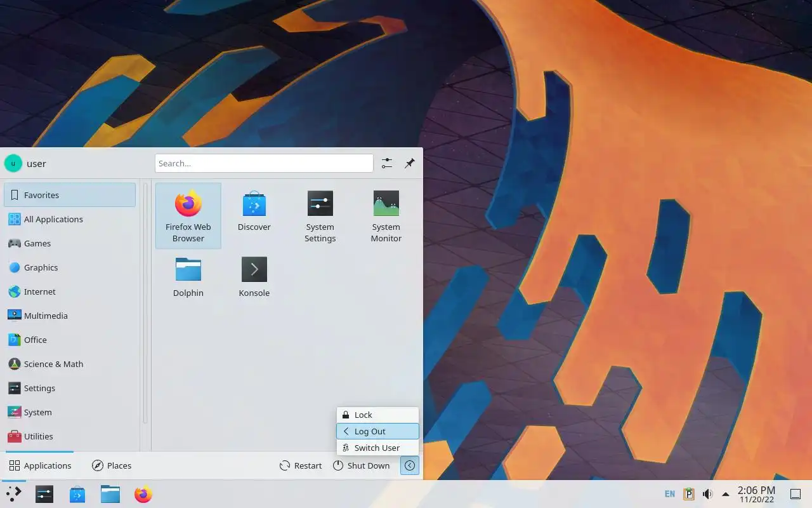This screenshot has width=812, height=508.
Task: Open launcher configuration sliders icon
Action: click(387, 163)
